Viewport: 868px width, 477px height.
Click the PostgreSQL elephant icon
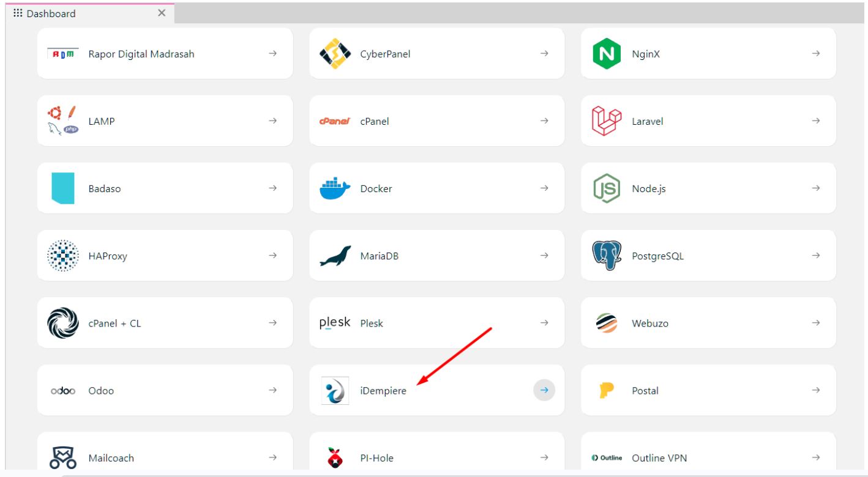[607, 256]
